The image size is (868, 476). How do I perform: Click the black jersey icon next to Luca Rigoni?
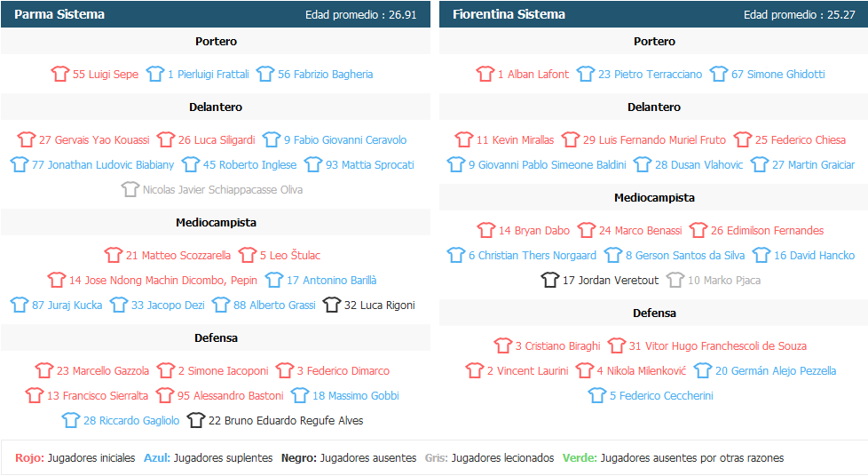(332, 305)
